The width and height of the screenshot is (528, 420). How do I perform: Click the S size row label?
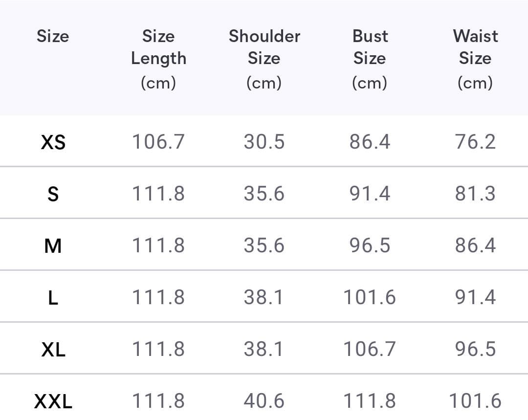click(53, 194)
